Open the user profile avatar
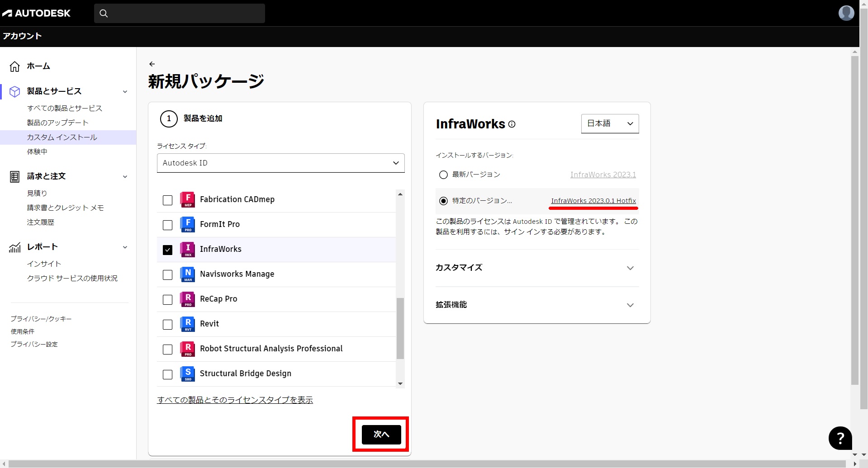The image size is (868, 468). click(846, 13)
